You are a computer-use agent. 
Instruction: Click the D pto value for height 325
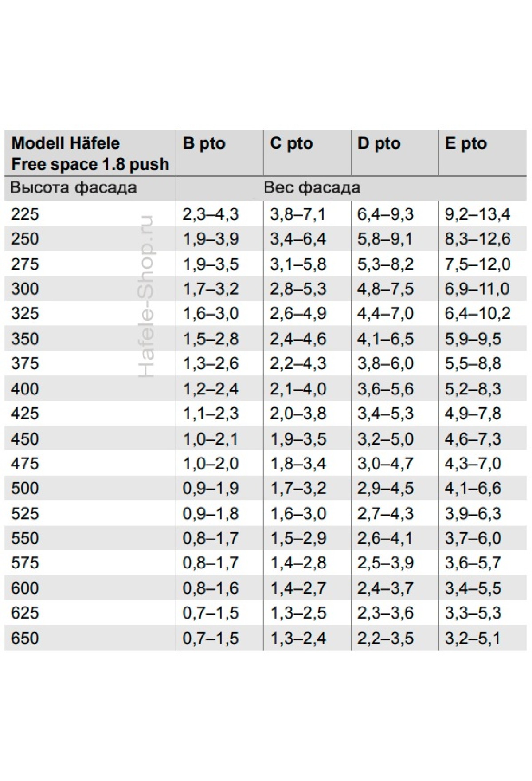tap(385, 314)
